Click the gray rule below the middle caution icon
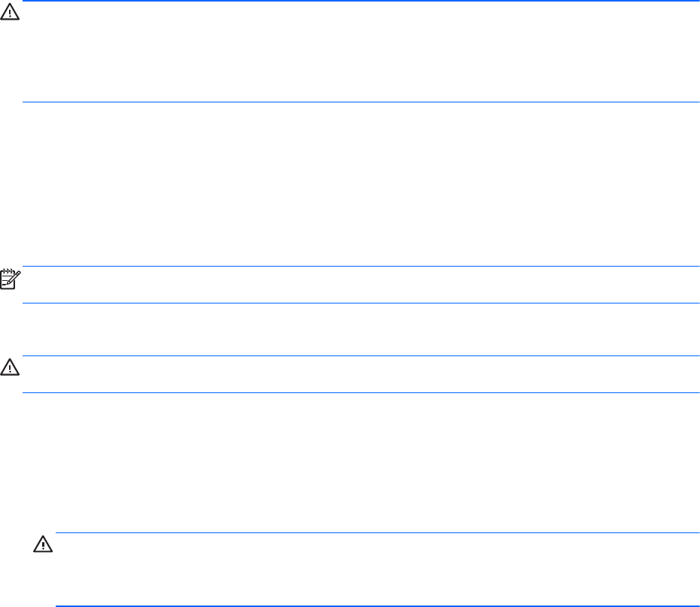The image size is (700, 607). [x=360, y=392]
